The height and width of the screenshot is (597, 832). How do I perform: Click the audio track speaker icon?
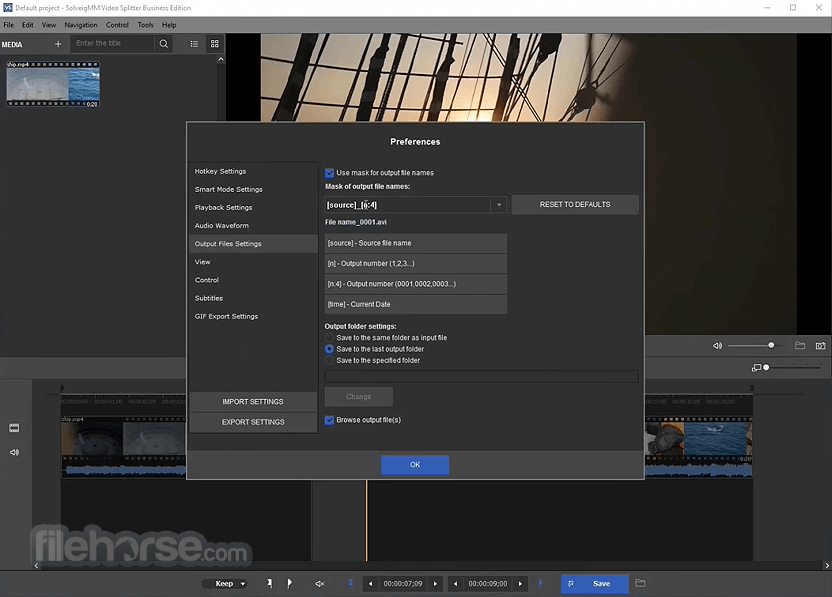(14, 452)
